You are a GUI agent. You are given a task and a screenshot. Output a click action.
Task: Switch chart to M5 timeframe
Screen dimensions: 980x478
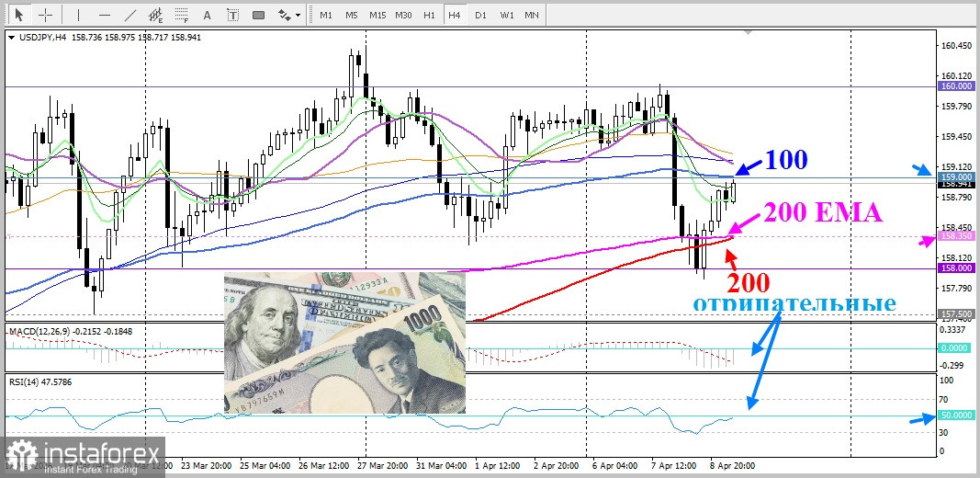[x=351, y=15]
